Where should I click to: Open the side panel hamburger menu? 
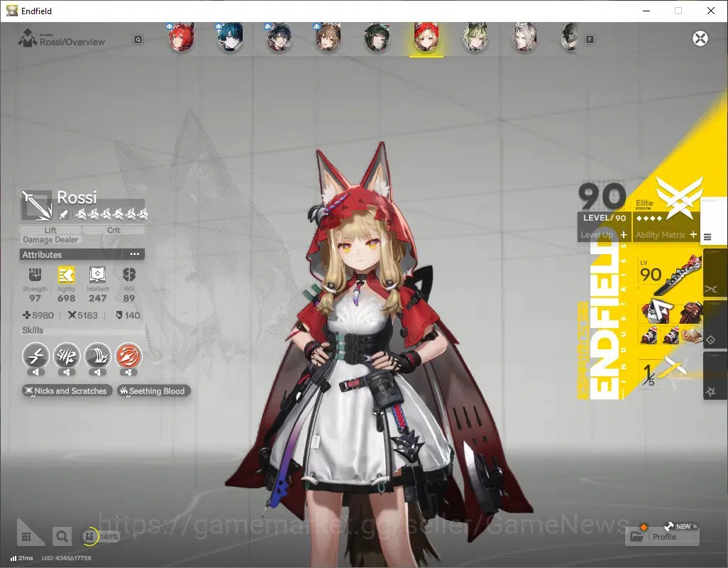tap(707, 237)
